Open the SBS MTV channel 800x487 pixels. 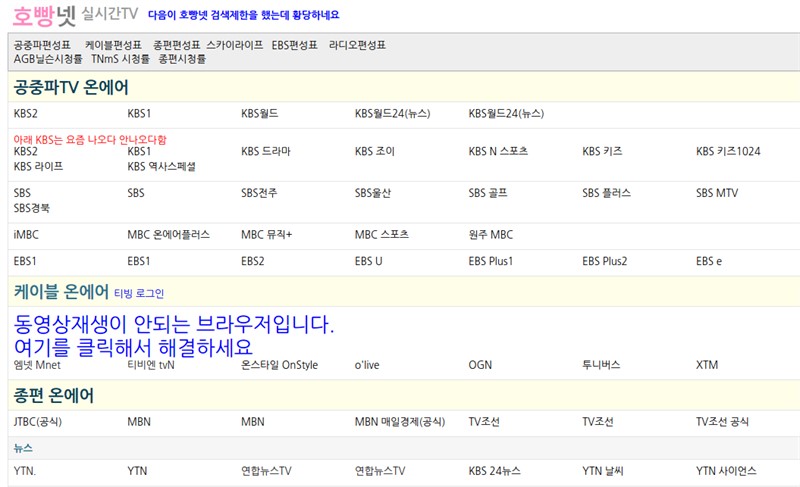717,193
